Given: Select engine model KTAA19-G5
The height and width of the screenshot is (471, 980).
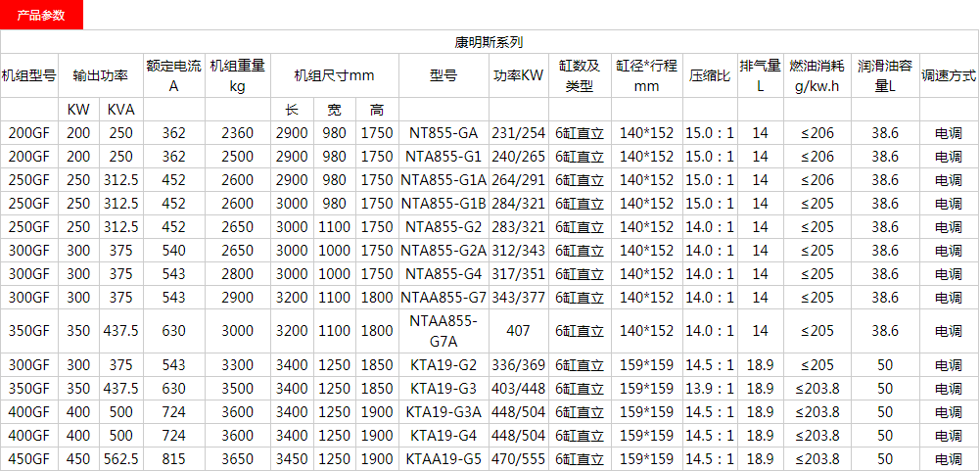Looking at the screenshot, I should [443, 459].
